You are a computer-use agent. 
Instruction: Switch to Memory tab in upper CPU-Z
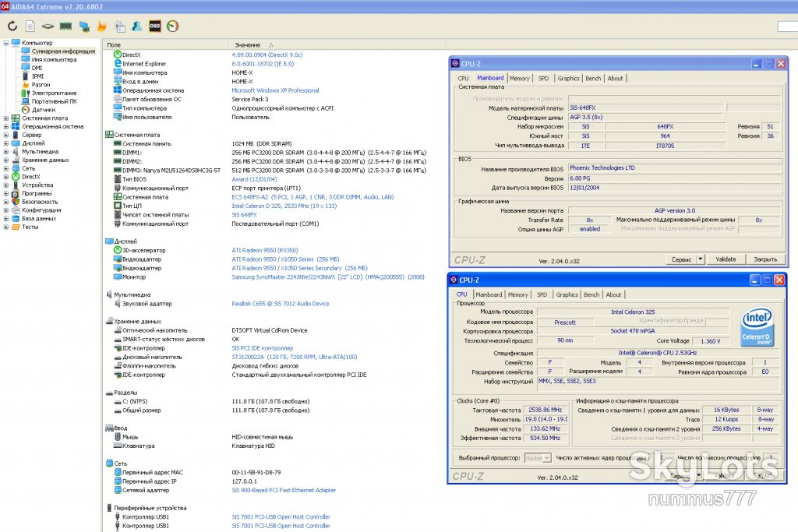click(x=520, y=79)
